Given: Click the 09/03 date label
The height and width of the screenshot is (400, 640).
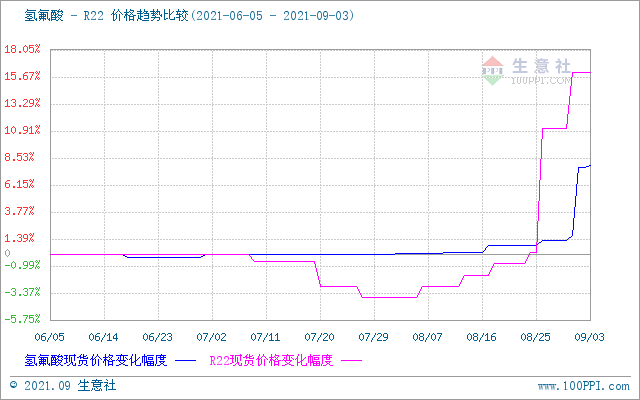Looking at the screenshot, I should coord(589,337).
